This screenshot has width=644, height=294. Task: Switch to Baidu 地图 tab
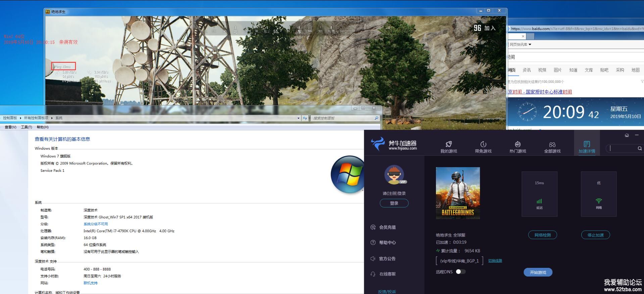pyautogui.click(x=635, y=70)
